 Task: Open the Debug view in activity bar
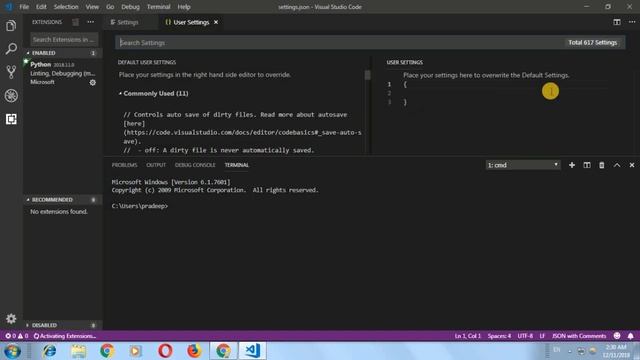(11, 96)
